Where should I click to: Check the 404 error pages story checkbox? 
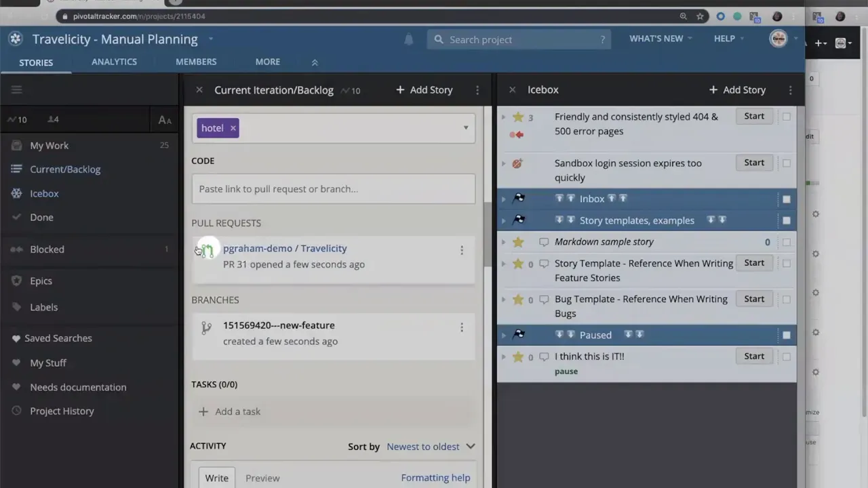pos(786,116)
